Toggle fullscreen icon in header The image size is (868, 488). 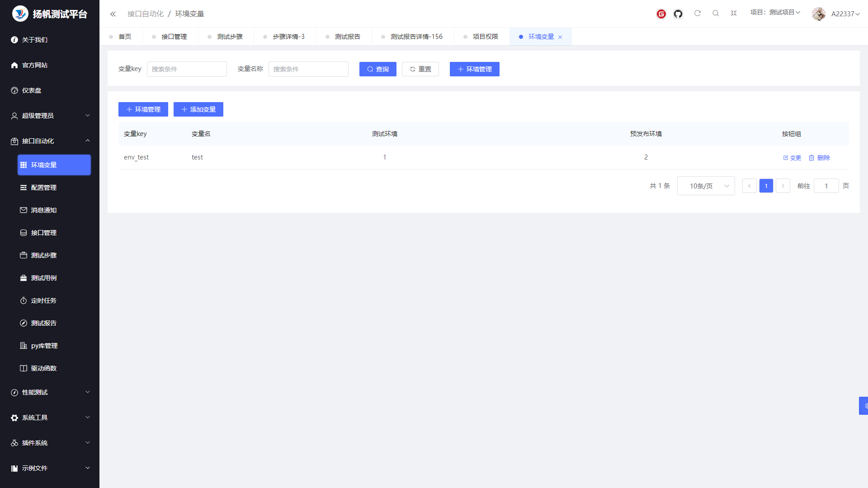[x=733, y=14]
